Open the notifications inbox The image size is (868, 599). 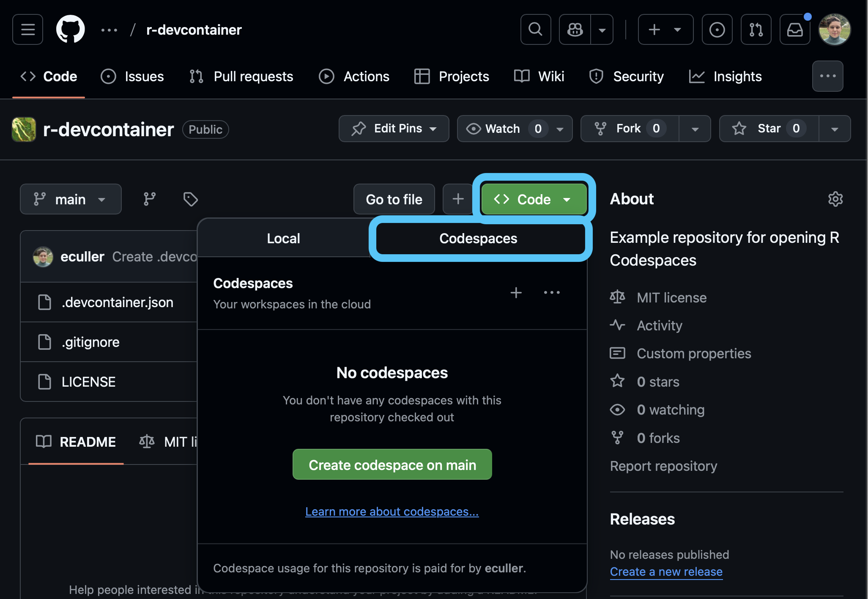pos(795,30)
